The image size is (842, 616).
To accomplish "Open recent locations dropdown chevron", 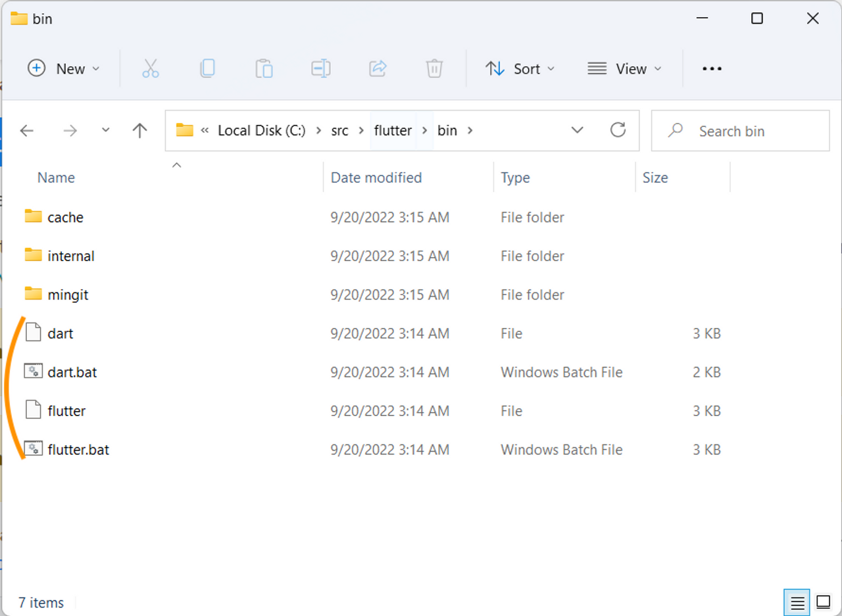I will [106, 130].
